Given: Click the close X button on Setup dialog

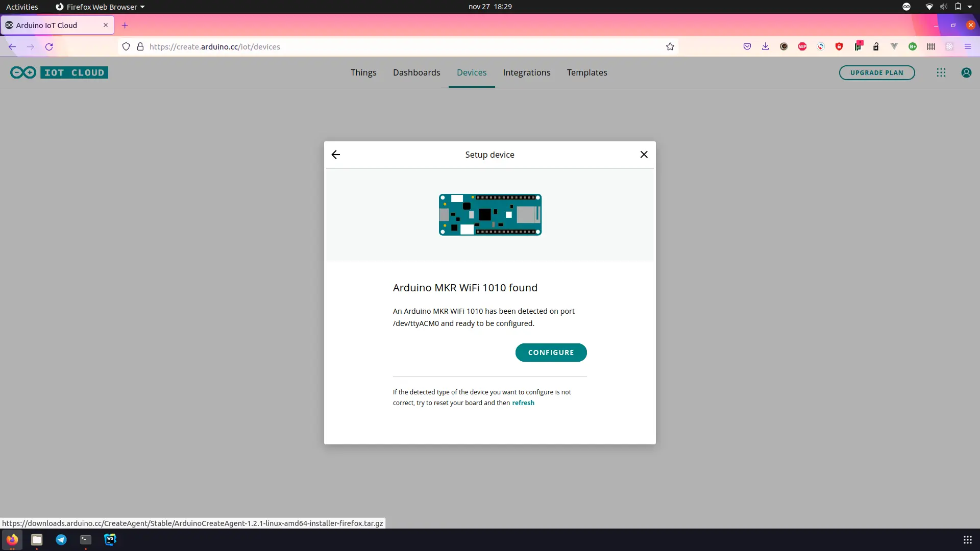Looking at the screenshot, I should 644,154.
